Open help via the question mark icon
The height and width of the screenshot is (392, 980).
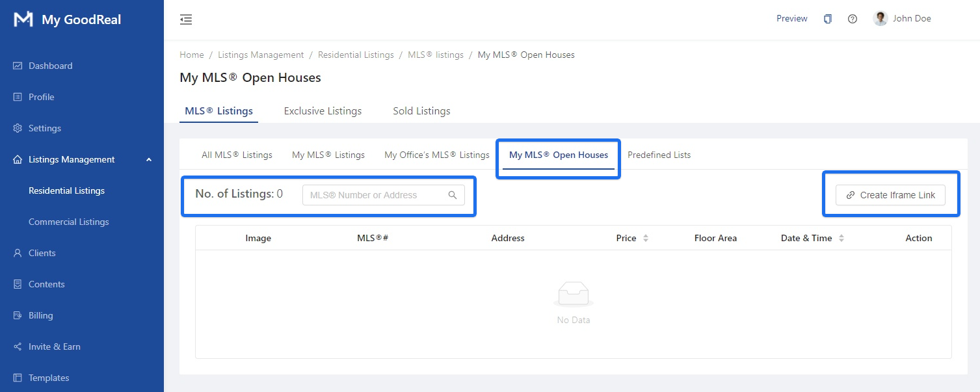coord(852,19)
